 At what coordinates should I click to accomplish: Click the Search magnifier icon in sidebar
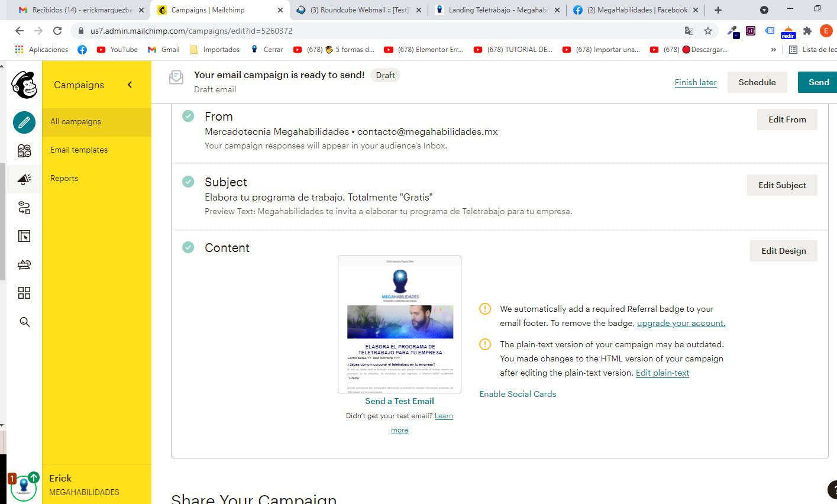24,322
